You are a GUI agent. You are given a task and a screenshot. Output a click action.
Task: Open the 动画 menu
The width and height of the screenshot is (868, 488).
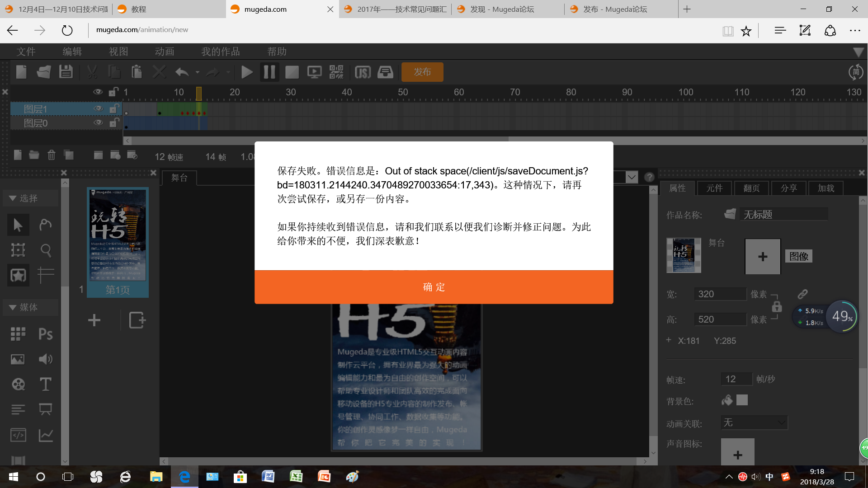[165, 52]
